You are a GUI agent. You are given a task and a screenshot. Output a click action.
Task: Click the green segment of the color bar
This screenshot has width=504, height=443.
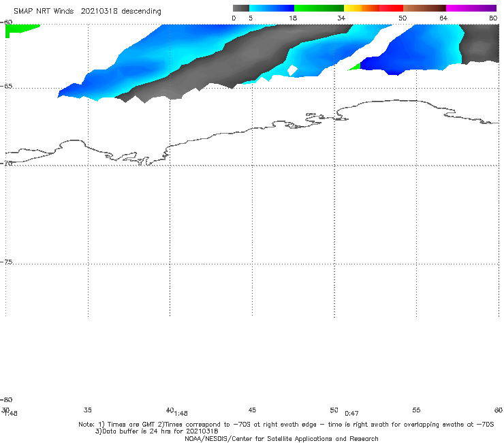pyautogui.click(x=319, y=8)
